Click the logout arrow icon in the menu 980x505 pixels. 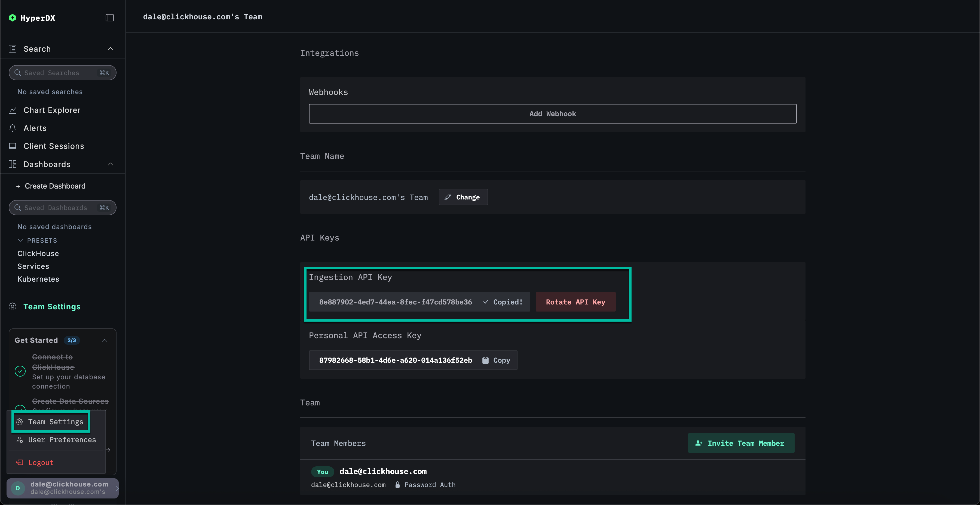pos(19,462)
